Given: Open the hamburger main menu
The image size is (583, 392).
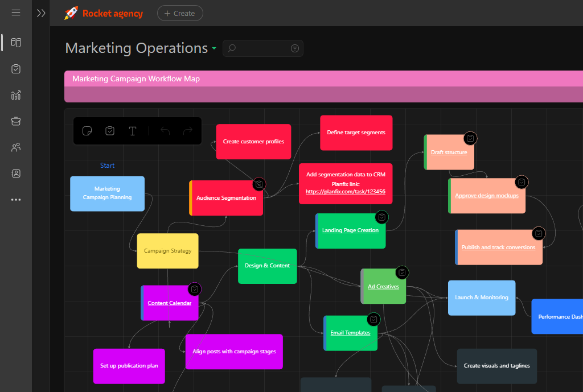Looking at the screenshot, I should pyautogui.click(x=16, y=13).
